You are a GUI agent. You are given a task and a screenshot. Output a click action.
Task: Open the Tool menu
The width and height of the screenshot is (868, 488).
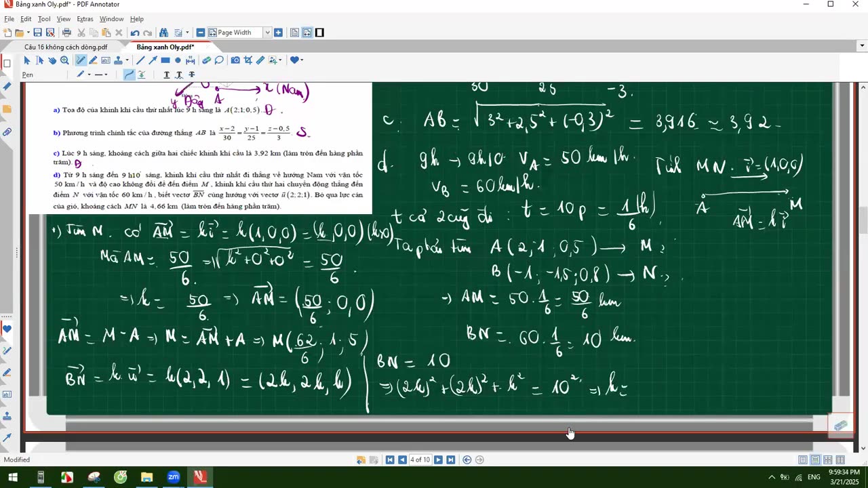tap(44, 19)
